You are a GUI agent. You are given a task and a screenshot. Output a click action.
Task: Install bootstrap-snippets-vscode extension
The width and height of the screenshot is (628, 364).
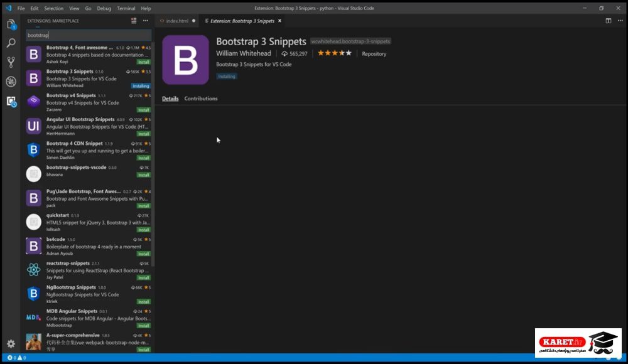point(143,175)
